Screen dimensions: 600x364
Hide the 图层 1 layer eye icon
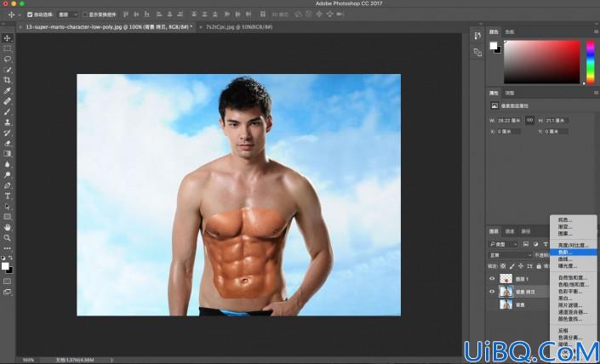(492, 279)
